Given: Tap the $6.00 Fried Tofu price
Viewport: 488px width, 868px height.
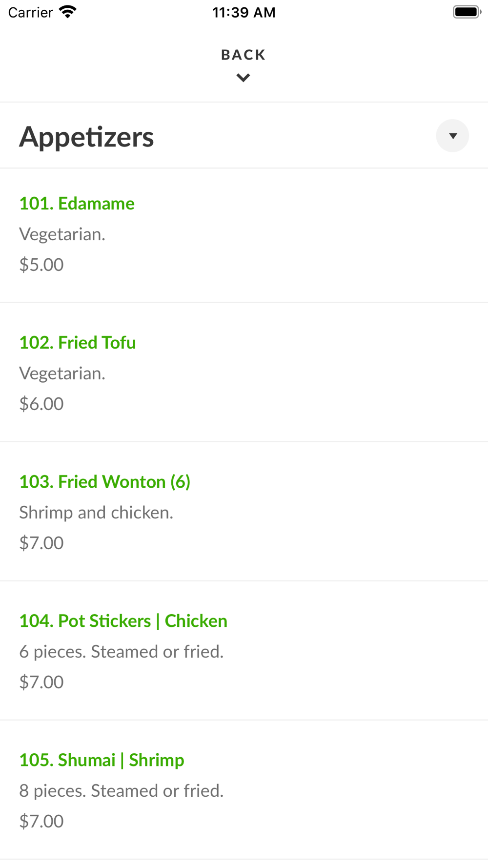Looking at the screenshot, I should (x=41, y=403).
